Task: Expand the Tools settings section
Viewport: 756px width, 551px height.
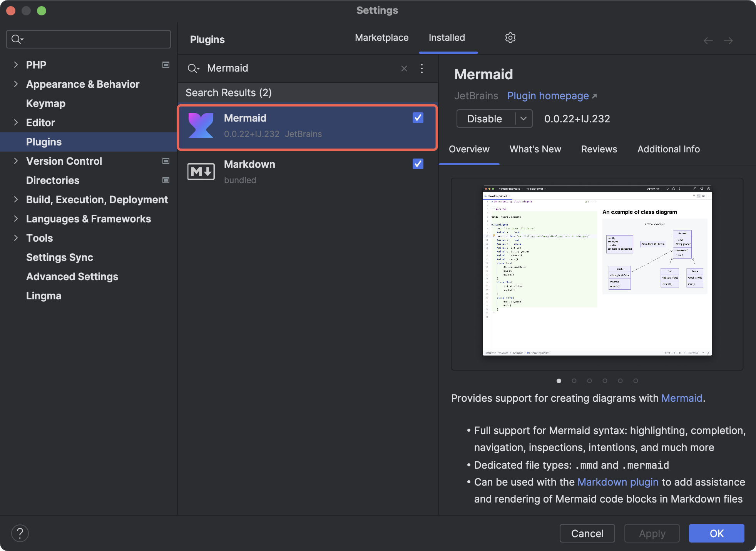Action: click(16, 238)
